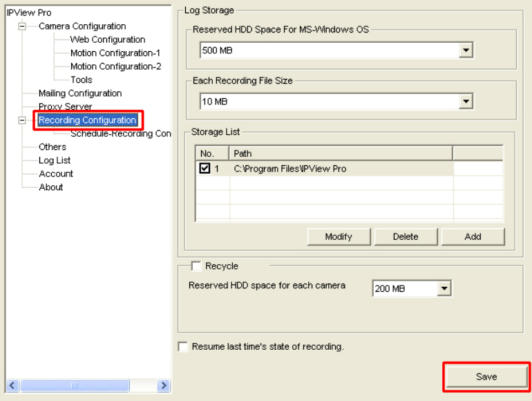The width and height of the screenshot is (532, 401).
Task: Select Motion Configuration-1 tree item
Action: (x=115, y=53)
